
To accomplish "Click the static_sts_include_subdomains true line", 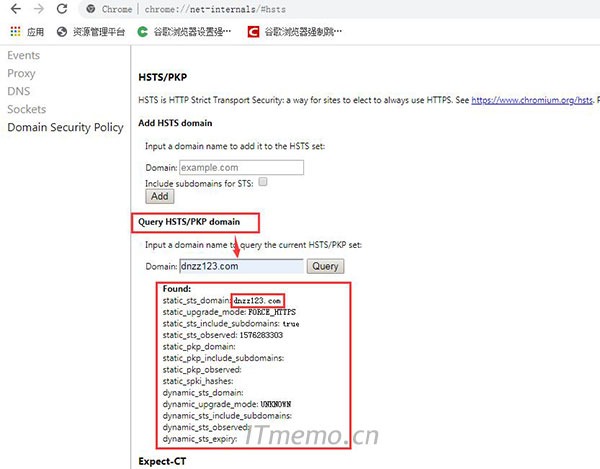I will pyautogui.click(x=231, y=324).
